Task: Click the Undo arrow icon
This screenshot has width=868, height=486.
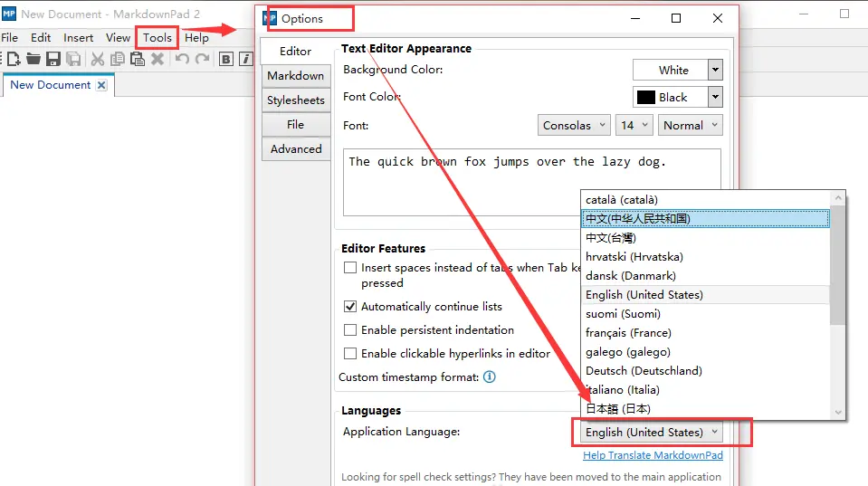Action: [x=182, y=59]
